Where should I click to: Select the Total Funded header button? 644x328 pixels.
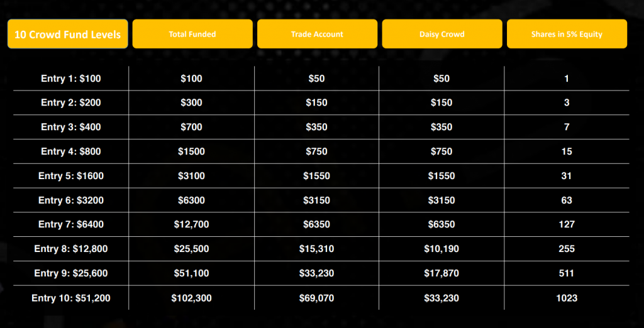click(x=192, y=34)
